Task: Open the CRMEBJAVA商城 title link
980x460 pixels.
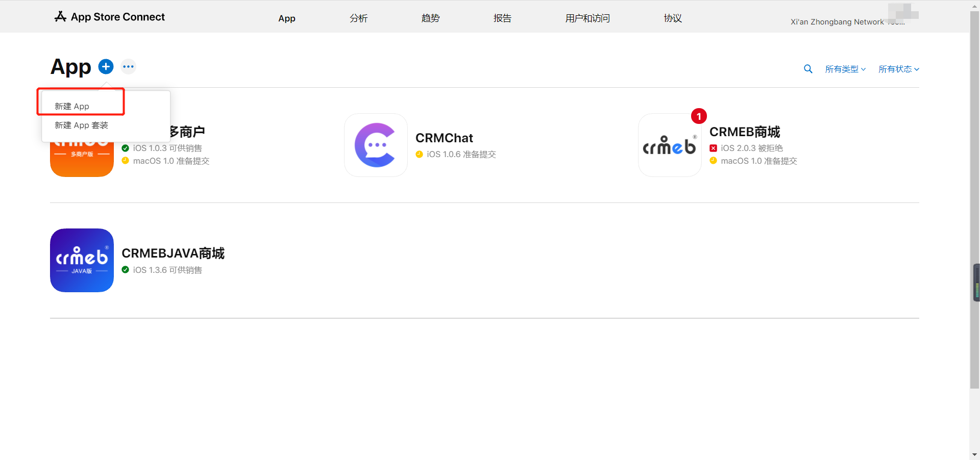Action: pyautogui.click(x=173, y=253)
